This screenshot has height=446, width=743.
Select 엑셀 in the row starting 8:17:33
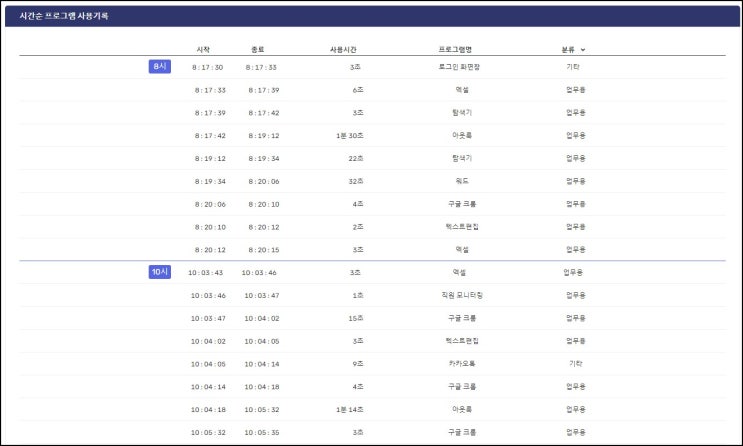[x=462, y=90]
